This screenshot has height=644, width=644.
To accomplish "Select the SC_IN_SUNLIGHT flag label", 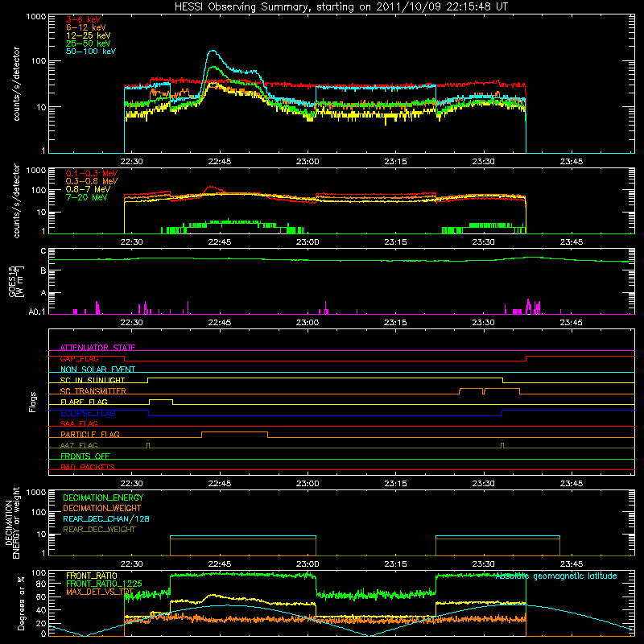I will 93,380.
